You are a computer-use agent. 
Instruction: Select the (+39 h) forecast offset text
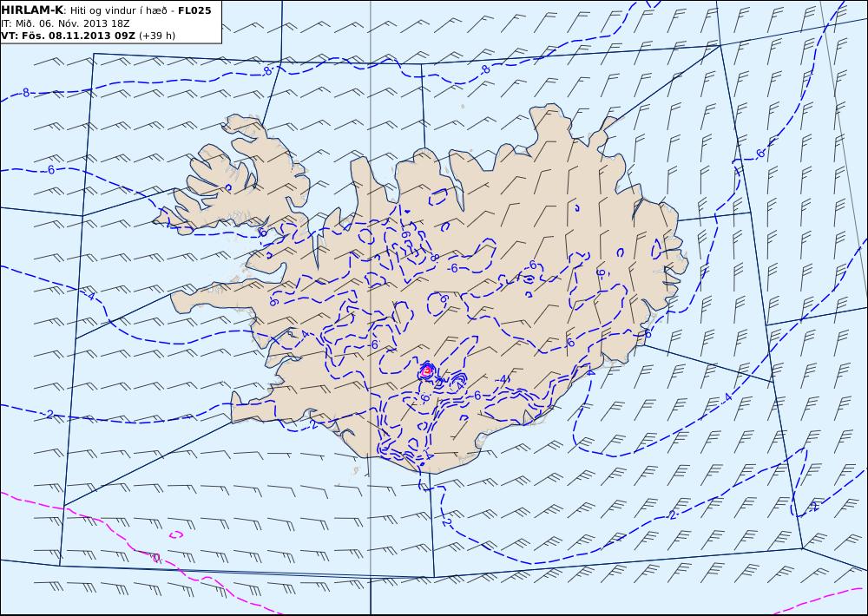pos(156,36)
